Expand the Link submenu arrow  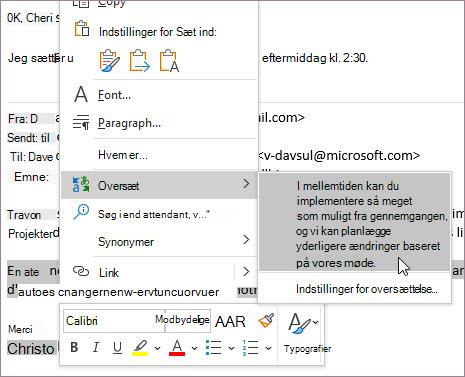click(x=246, y=272)
